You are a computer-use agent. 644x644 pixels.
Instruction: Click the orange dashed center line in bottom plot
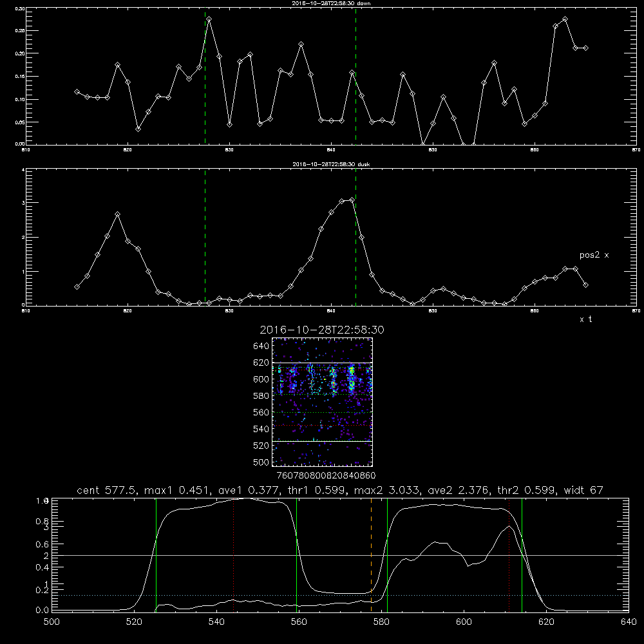pos(372,554)
